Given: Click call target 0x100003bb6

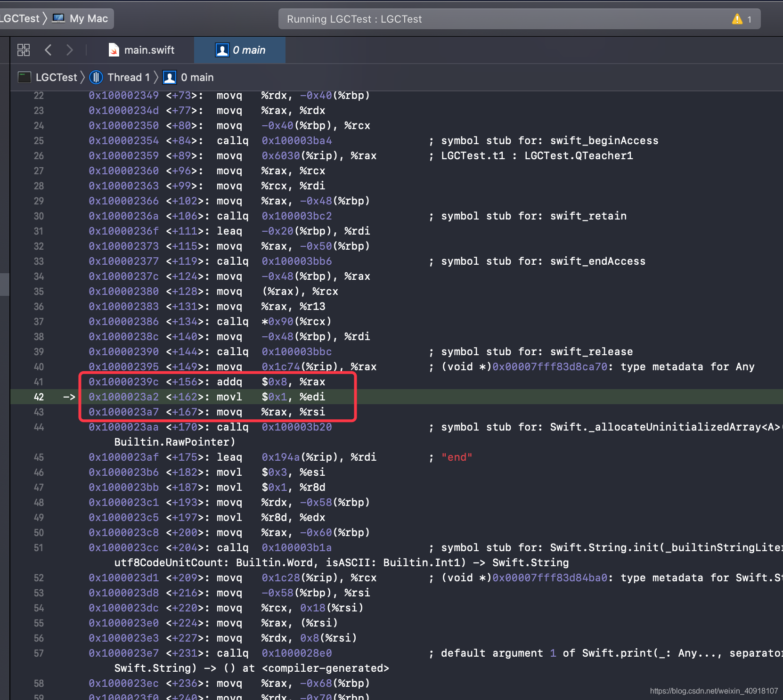Looking at the screenshot, I should [297, 261].
